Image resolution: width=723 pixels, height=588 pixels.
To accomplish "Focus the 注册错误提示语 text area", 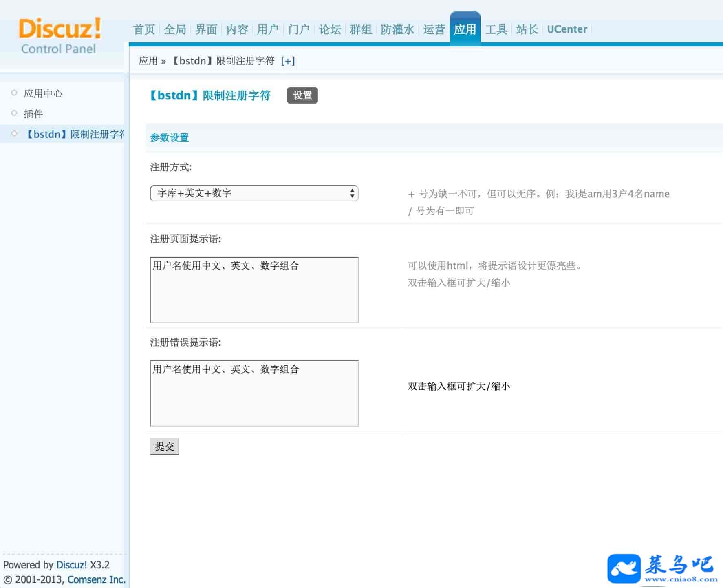I will tap(254, 393).
